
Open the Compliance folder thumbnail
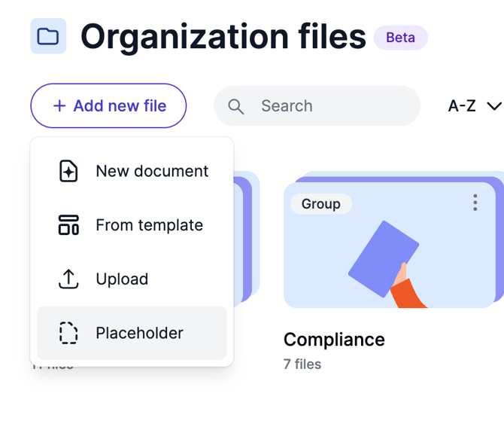pyautogui.click(x=389, y=245)
